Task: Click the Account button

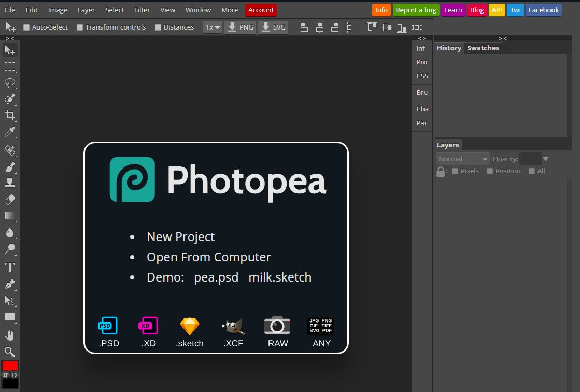Action: 261,10
